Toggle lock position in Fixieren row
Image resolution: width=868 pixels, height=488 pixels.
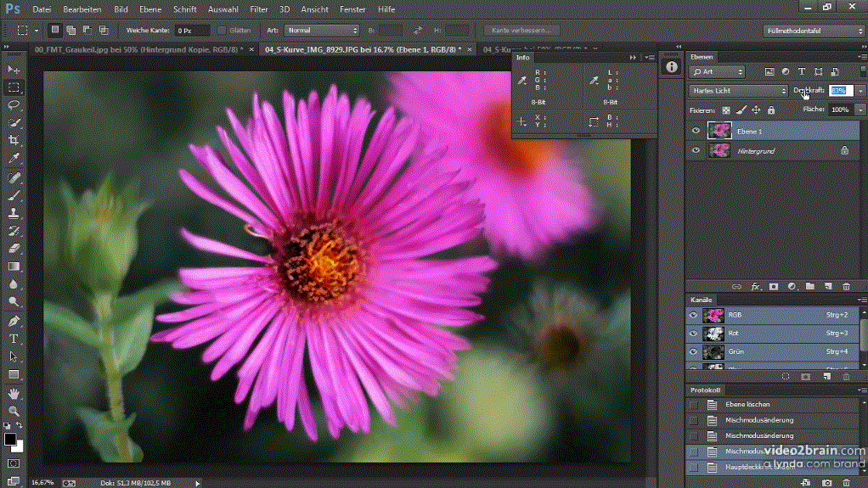coord(756,110)
